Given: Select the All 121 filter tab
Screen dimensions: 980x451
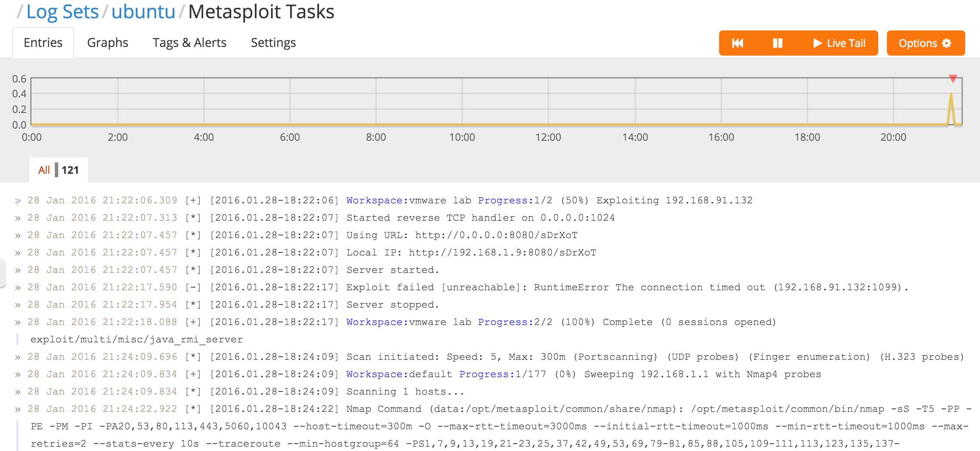Looking at the screenshot, I should (x=58, y=170).
